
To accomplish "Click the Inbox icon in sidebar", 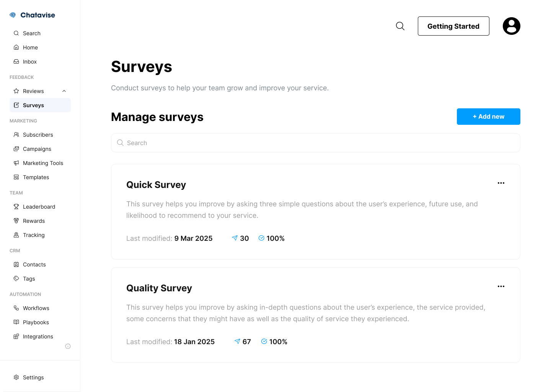I will click(x=16, y=62).
